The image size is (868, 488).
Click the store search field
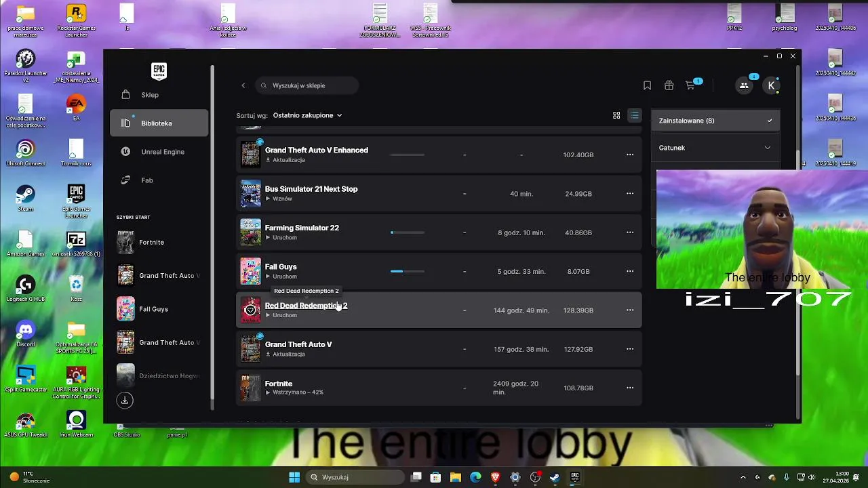[307, 85]
